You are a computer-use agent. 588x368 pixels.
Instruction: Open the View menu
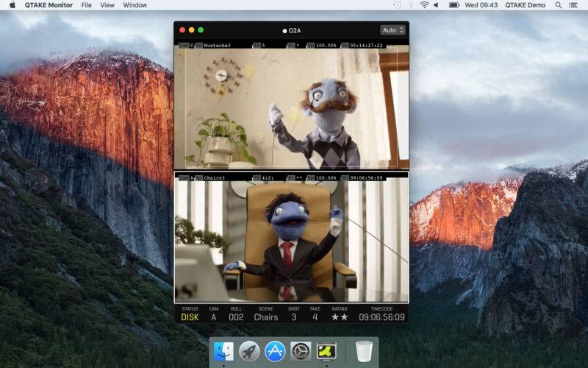(x=107, y=5)
